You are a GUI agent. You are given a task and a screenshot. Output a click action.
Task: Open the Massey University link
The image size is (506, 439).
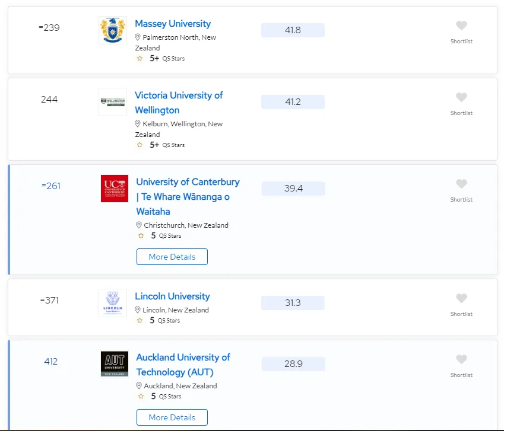coord(173,24)
